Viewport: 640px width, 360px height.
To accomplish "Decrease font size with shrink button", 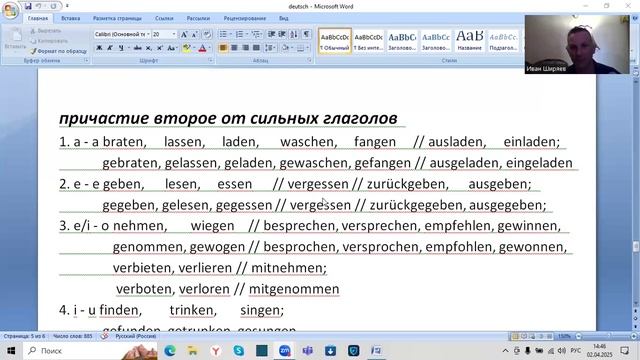I will pos(195,34).
